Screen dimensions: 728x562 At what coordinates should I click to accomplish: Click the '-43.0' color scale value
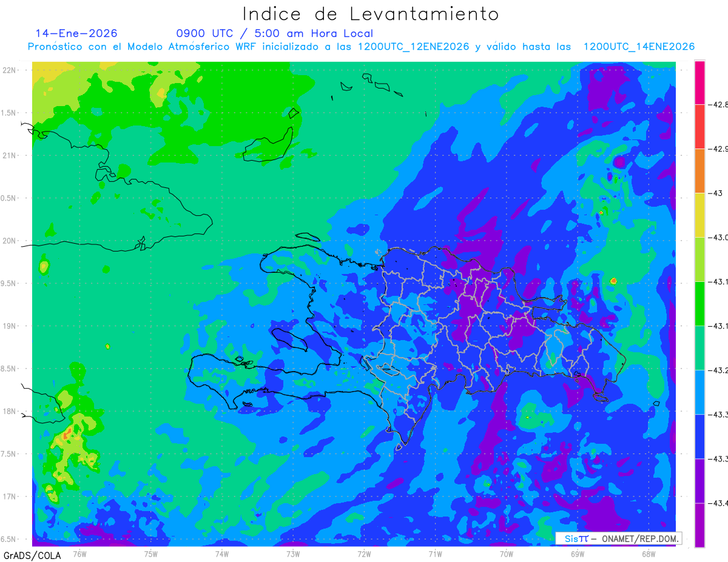pos(719,238)
